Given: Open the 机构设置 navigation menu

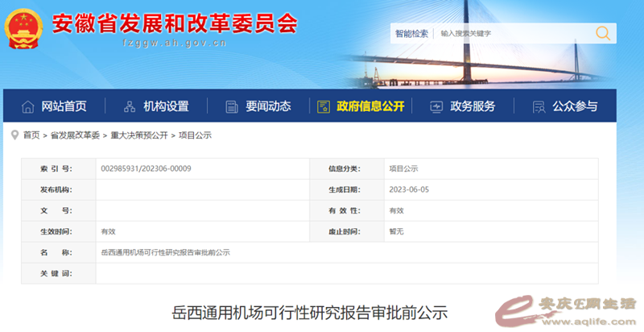Looking at the screenshot, I should coord(166,106).
